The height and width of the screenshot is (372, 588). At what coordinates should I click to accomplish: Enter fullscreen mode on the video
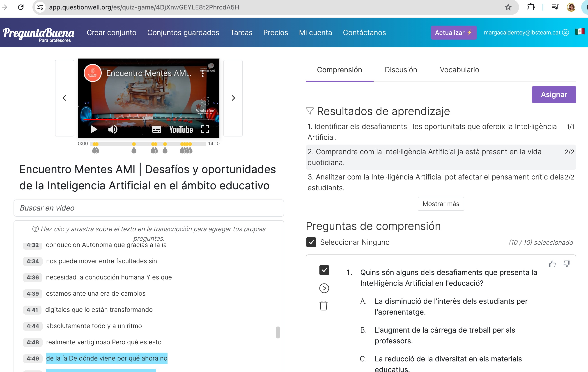coord(205,129)
